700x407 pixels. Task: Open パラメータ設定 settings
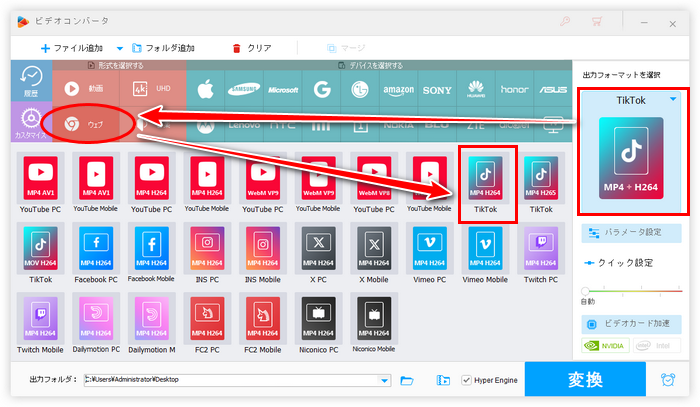(x=631, y=233)
